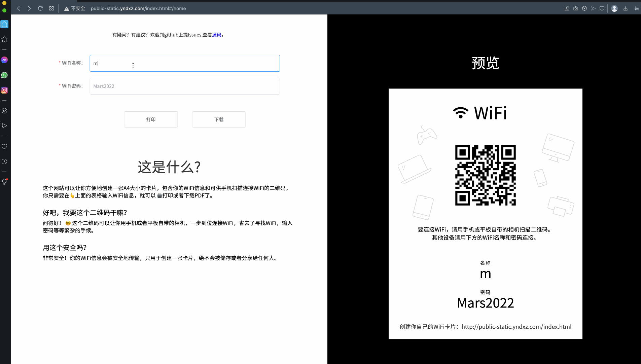Open the profile account menu
641x364 pixels.
click(x=614, y=8)
